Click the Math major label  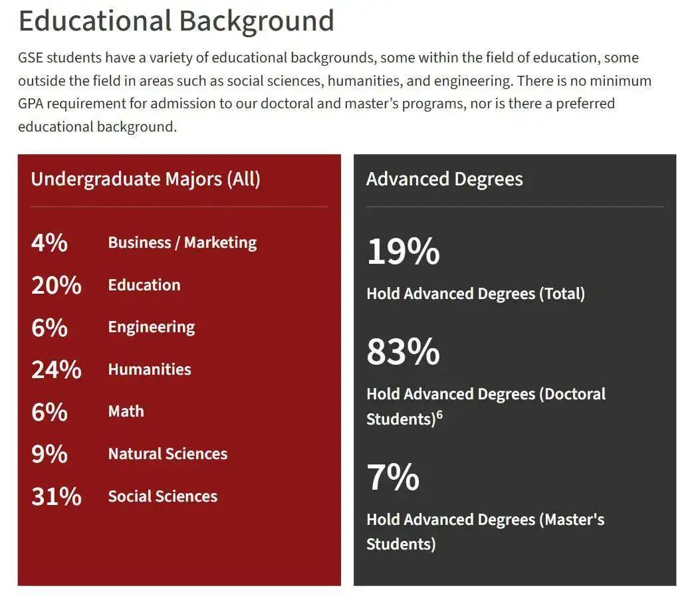126,411
